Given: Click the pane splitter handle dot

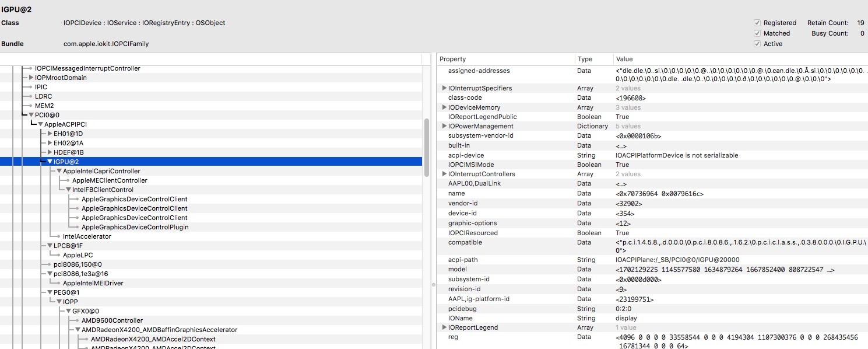Looking at the screenshot, I should (x=433, y=285).
